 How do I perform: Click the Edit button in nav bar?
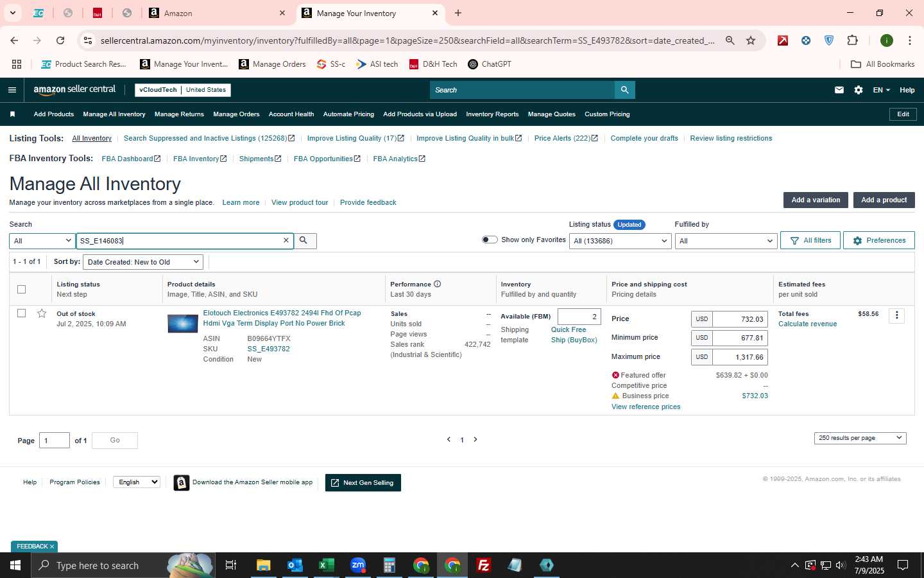(903, 114)
